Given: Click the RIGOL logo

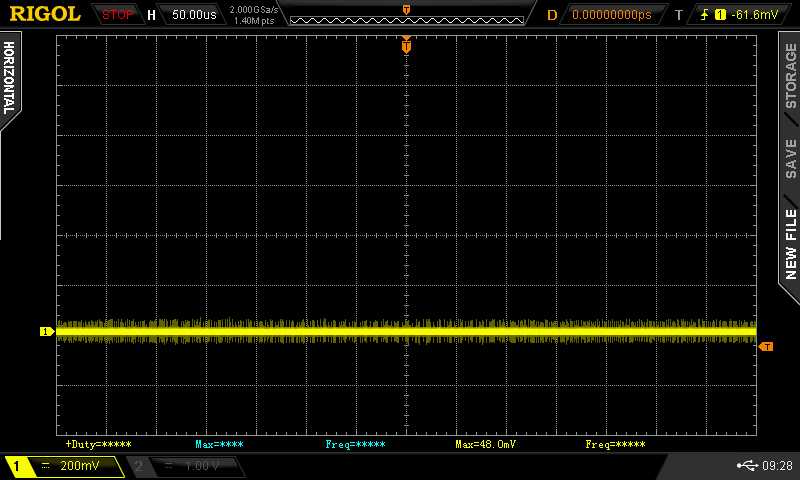Looking at the screenshot, I should click(45, 14).
